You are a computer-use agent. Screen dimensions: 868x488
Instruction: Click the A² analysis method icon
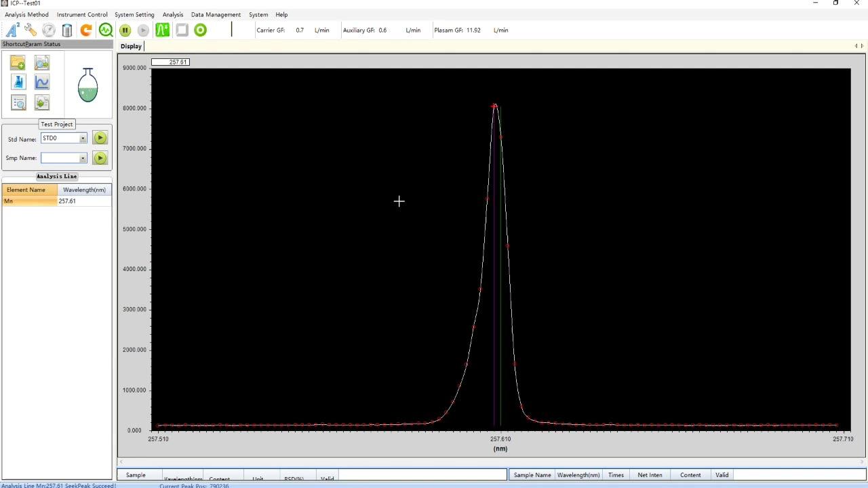click(12, 30)
